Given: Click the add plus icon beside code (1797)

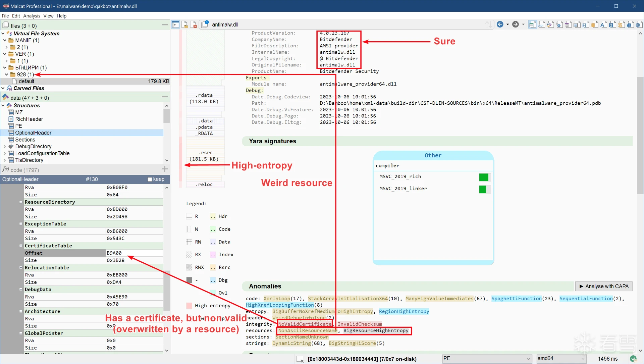Looking at the screenshot, I should click(x=164, y=169).
